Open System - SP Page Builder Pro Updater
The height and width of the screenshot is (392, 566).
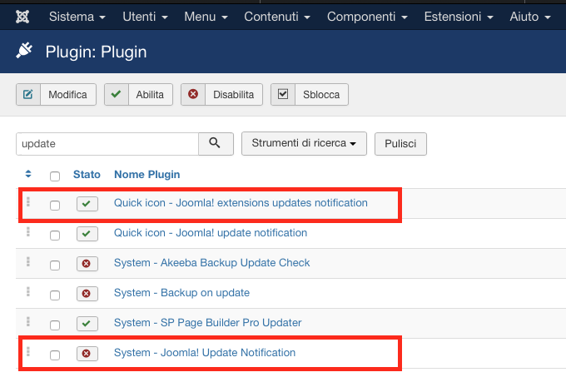(207, 323)
